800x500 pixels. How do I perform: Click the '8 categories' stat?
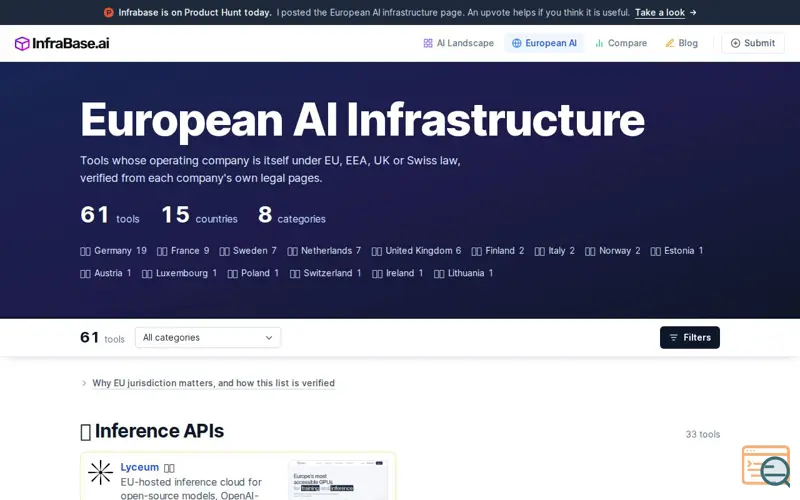click(x=292, y=215)
